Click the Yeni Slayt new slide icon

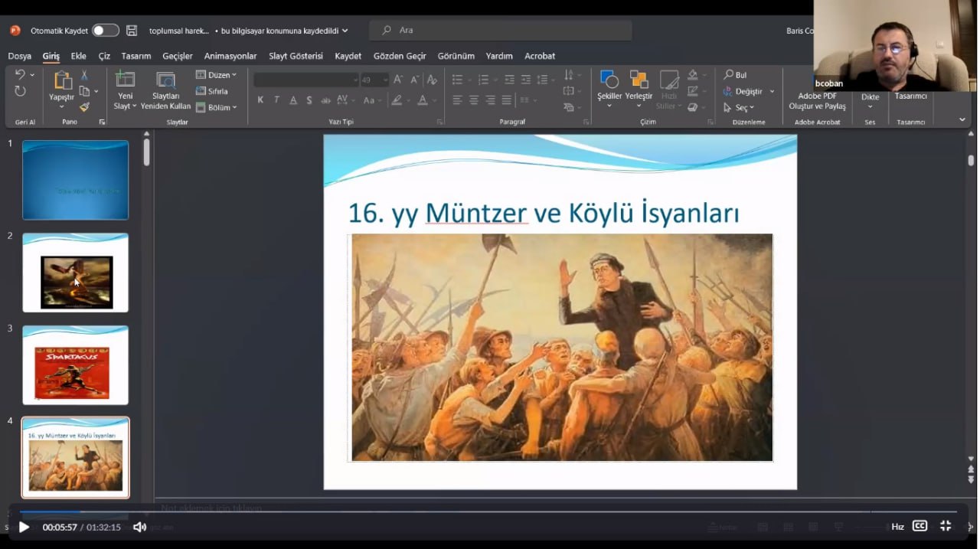pyautogui.click(x=125, y=80)
